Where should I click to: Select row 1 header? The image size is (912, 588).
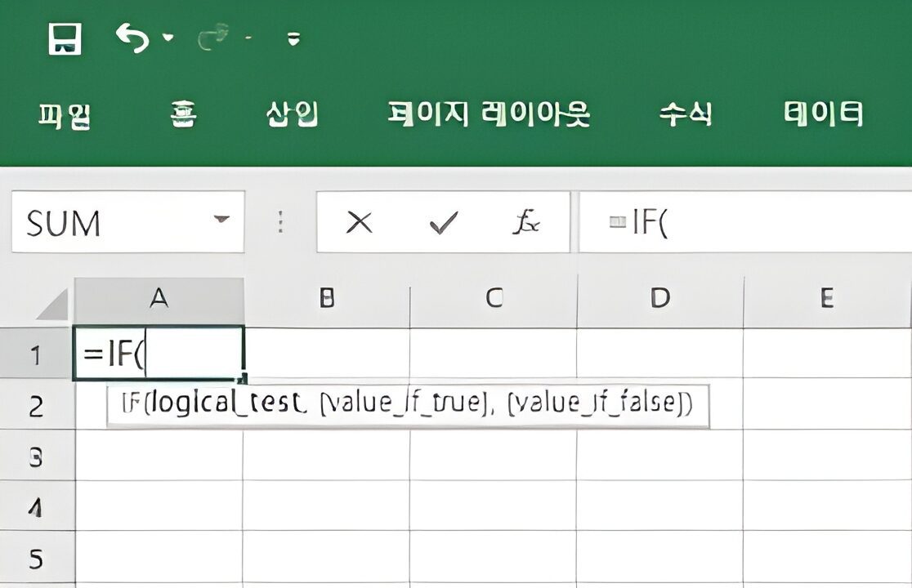click(x=37, y=354)
